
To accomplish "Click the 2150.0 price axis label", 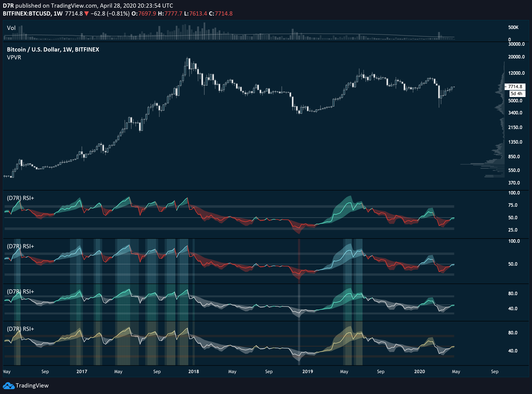I will click(x=515, y=127).
